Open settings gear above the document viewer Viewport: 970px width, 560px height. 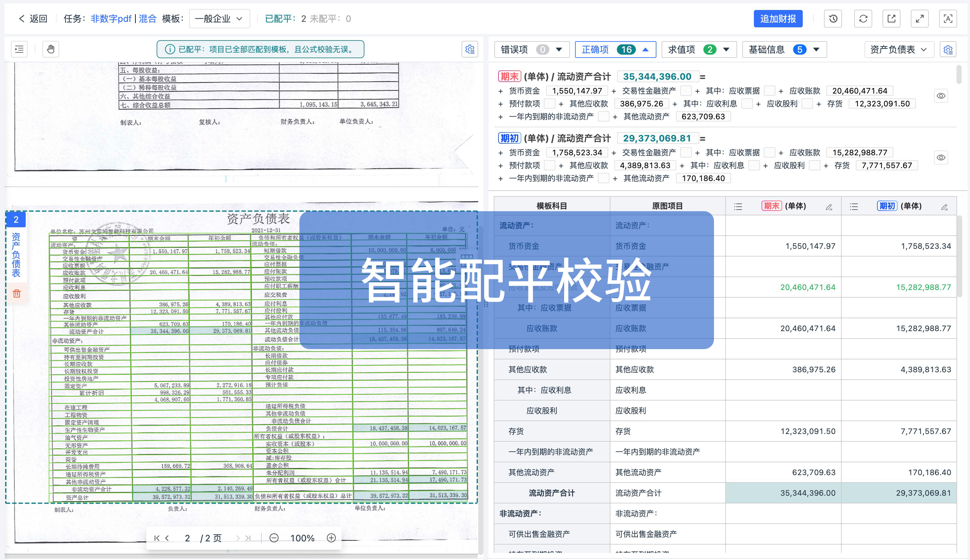470,49
